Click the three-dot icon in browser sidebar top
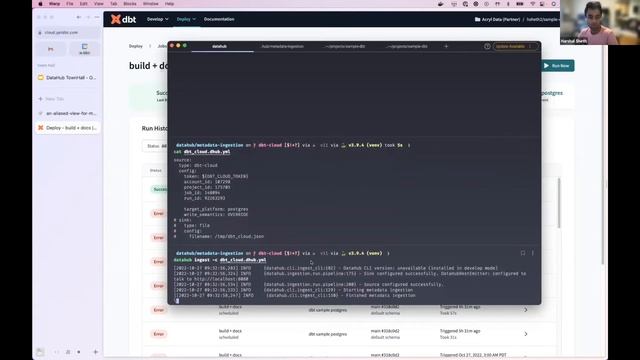The image size is (640, 360). click(x=97, y=17)
